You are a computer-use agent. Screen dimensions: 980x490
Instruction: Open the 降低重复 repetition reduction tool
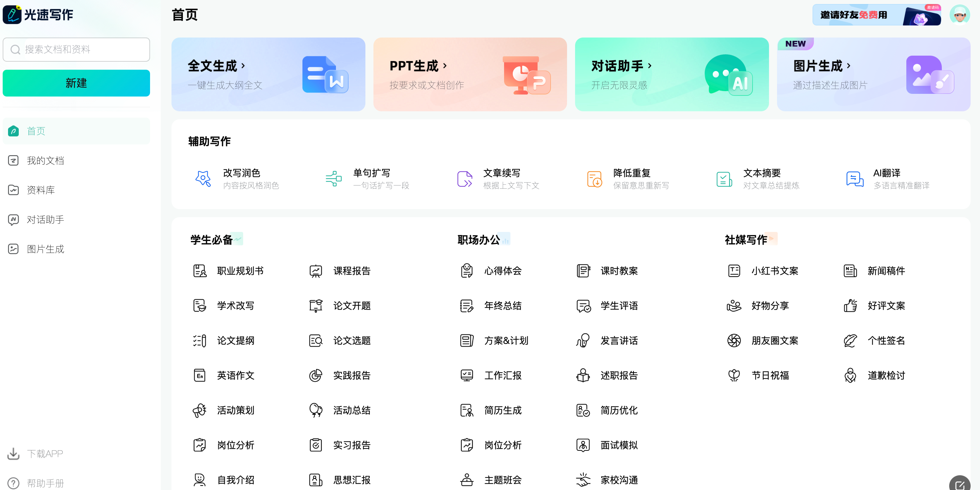[632, 178]
